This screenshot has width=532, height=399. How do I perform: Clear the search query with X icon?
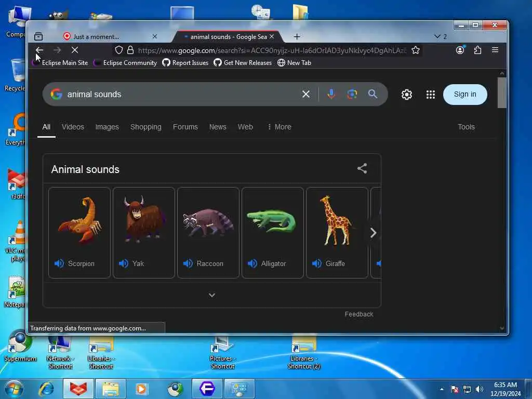pyautogui.click(x=305, y=95)
